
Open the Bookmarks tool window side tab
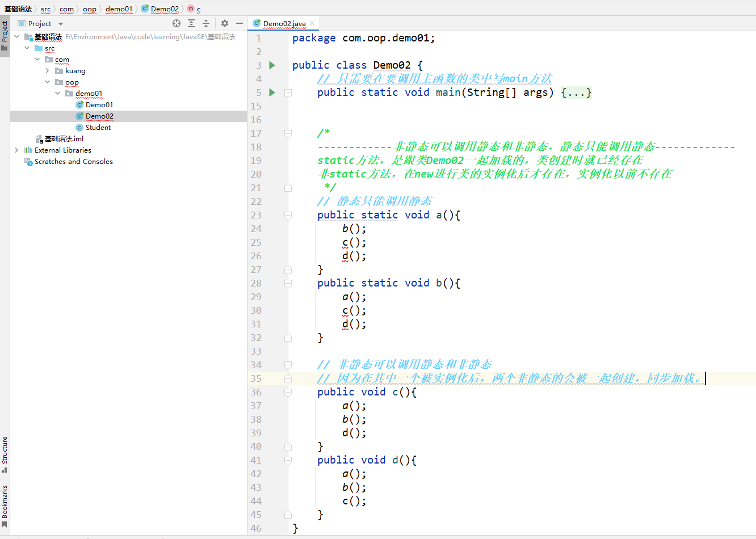pos(5,506)
